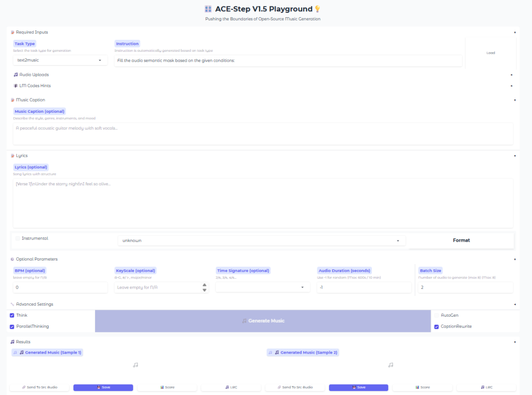The image size is (532, 395).
Task: Click LRC button under Sample 1
Action: pos(231,387)
